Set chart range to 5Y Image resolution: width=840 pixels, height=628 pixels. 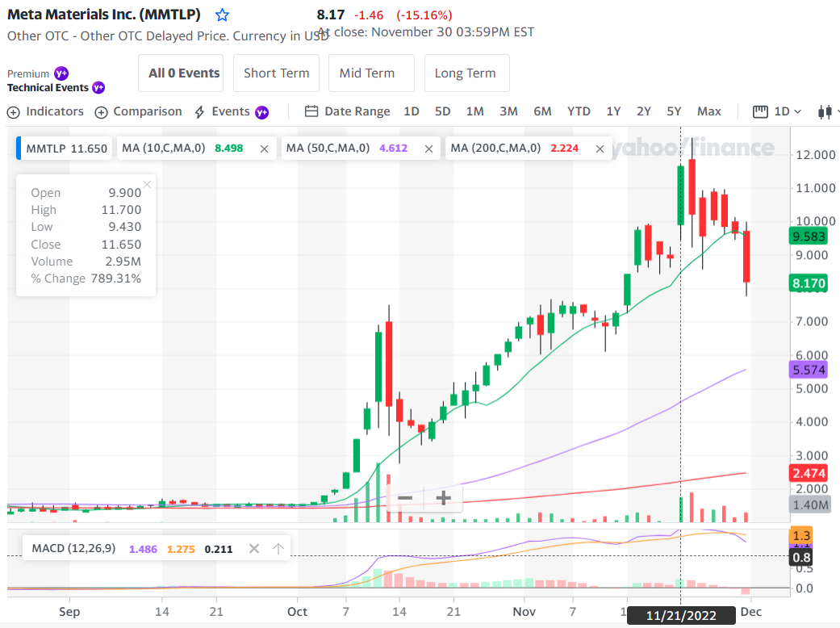[674, 111]
